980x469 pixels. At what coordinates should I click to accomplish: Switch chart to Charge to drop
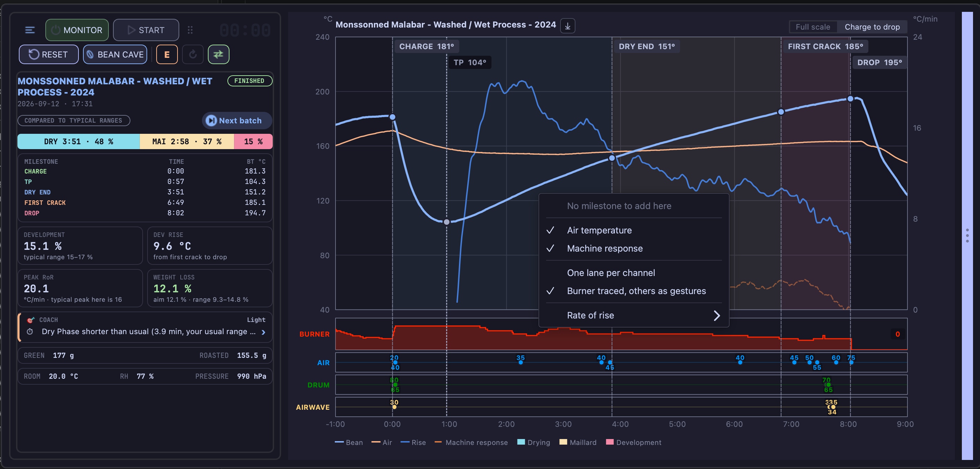click(x=872, y=27)
